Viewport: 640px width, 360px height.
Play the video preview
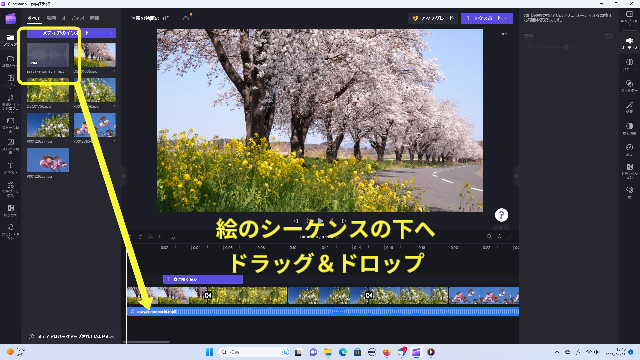[320, 221]
